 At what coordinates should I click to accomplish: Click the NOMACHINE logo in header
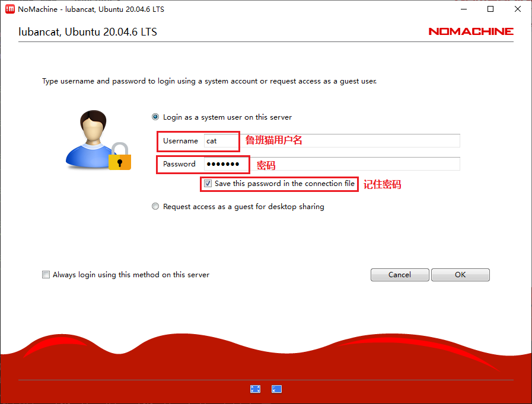tap(471, 31)
